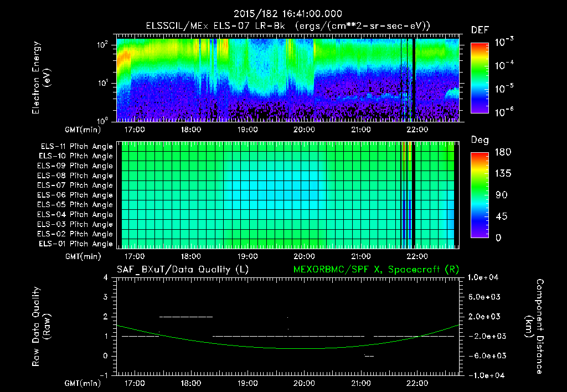Click the 180 label on Deg color bar
Image resolution: width=567 pixels, height=392 pixels.
point(503,152)
